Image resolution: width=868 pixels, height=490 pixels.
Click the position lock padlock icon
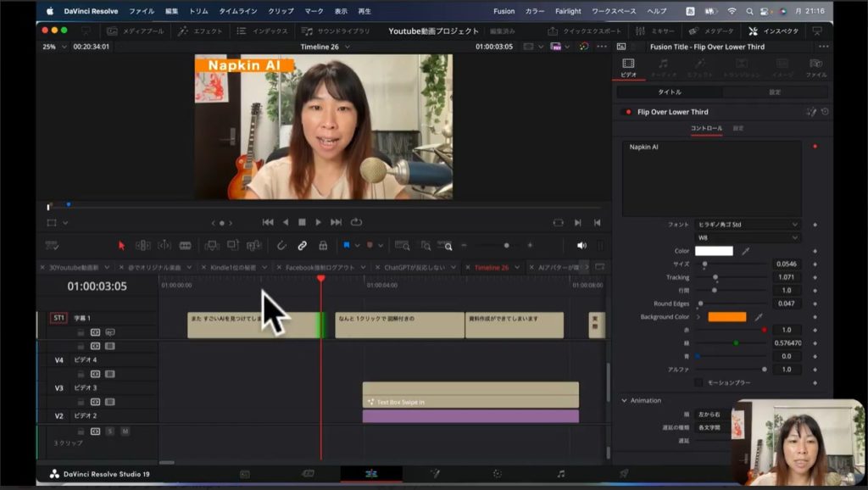[323, 245]
